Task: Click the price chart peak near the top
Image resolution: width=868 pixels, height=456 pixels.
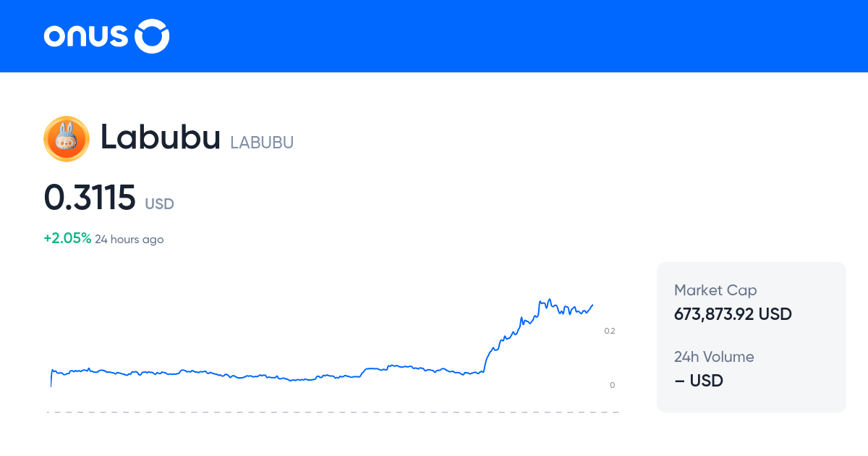Action: [550, 300]
